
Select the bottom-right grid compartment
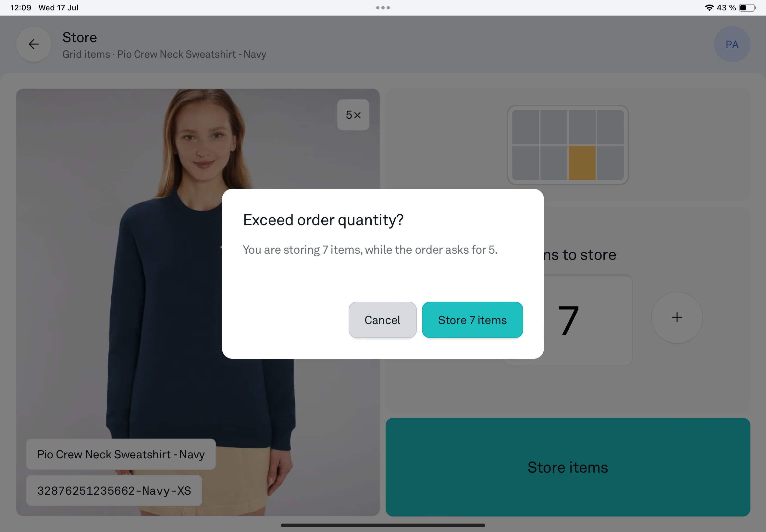pos(610,163)
